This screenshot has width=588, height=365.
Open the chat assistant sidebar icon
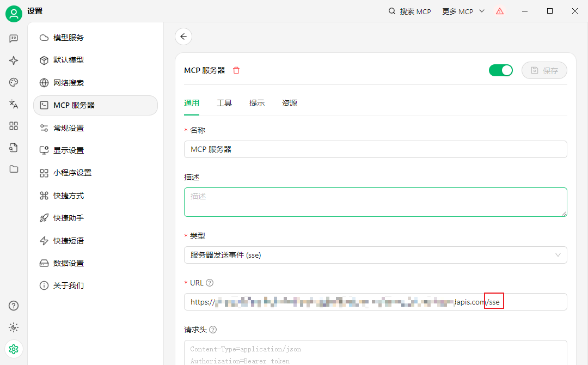(14, 39)
